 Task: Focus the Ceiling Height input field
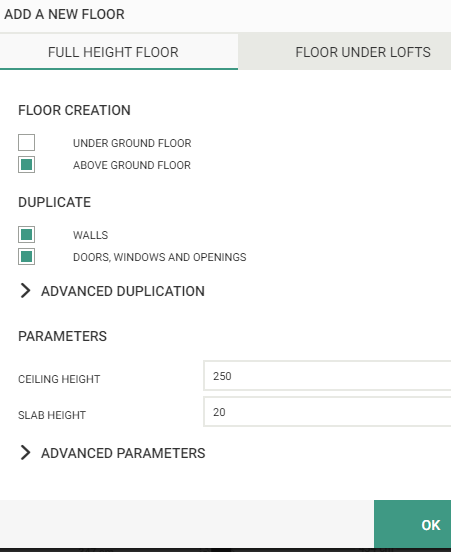(x=327, y=376)
